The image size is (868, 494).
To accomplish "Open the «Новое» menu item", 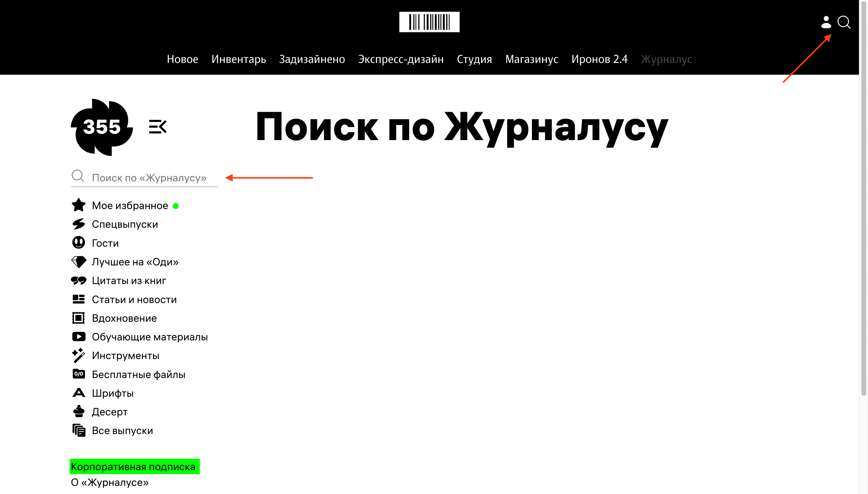I will click(x=183, y=59).
